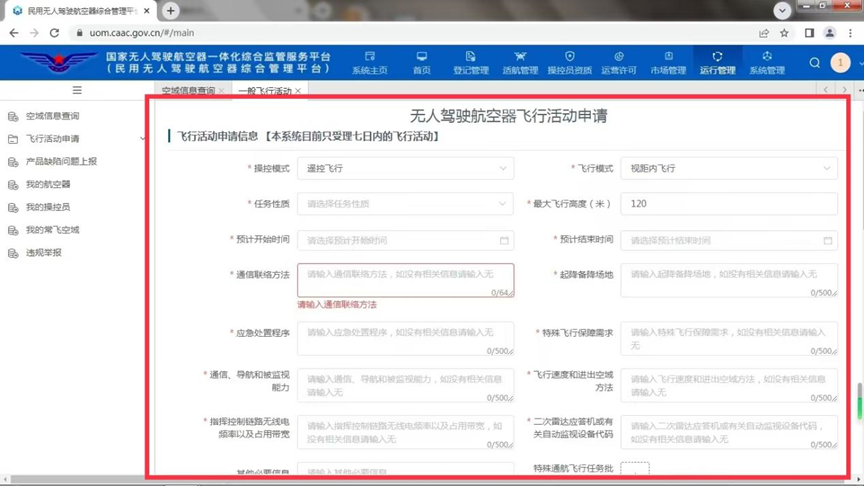Viewport: 864px width, 486px height.
Task: Bookmark this page with star icon
Action: (784, 33)
